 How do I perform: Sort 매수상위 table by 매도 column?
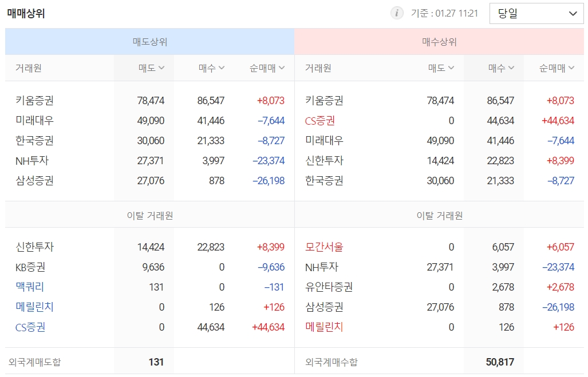pos(441,68)
